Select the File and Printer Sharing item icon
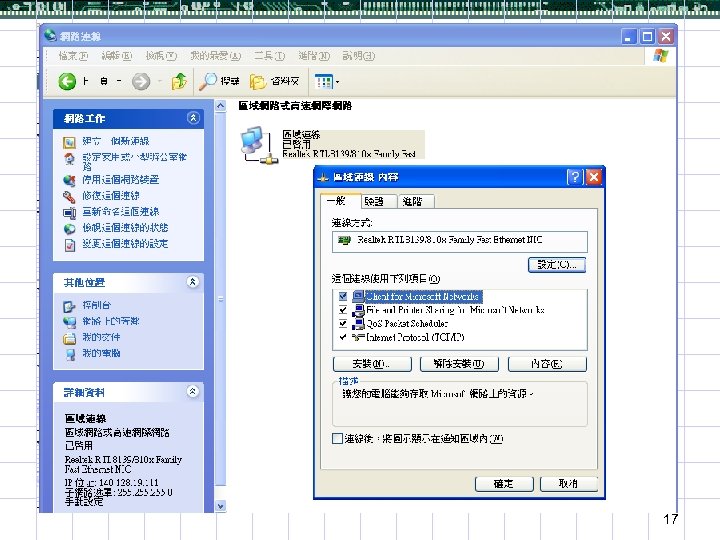Image resolution: width=720 pixels, height=540 pixels. (358, 310)
